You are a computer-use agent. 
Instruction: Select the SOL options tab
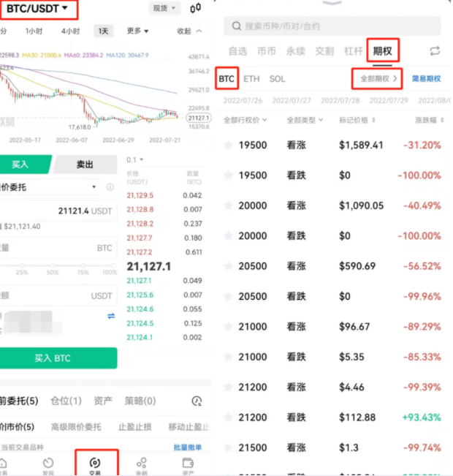(278, 79)
